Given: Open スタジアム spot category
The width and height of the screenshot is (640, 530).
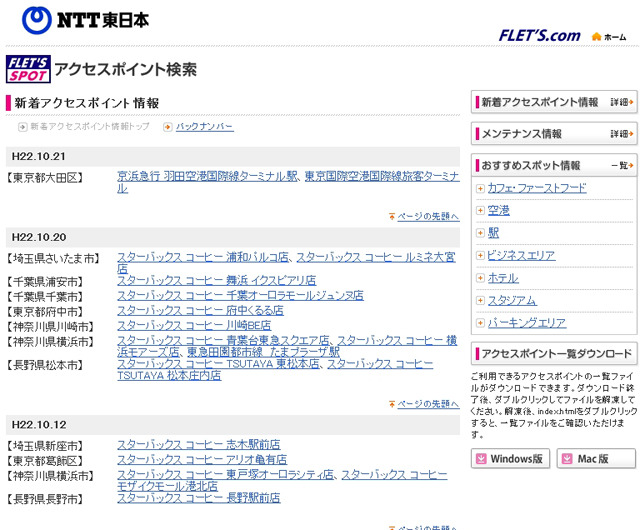Looking at the screenshot, I should 512,301.
